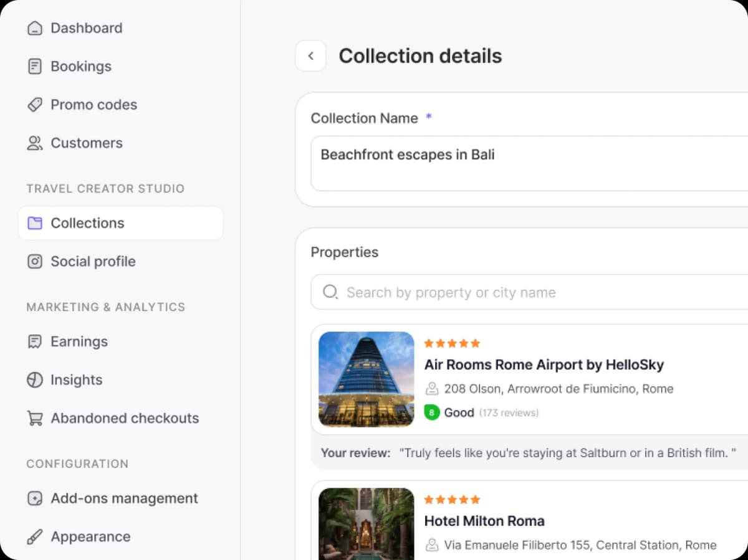Open the Hotel Milton Roma title
The height and width of the screenshot is (560, 748).
tap(484, 521)
